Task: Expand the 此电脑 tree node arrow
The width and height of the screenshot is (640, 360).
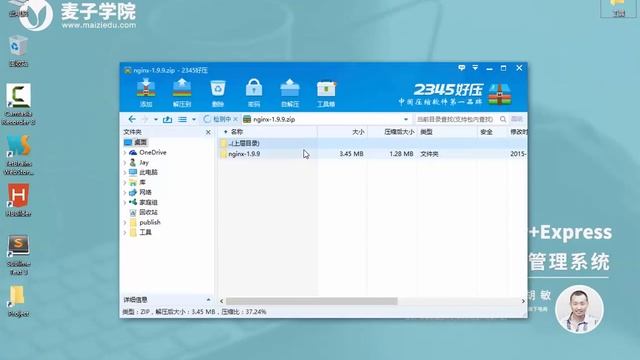Action: point(125,173)
